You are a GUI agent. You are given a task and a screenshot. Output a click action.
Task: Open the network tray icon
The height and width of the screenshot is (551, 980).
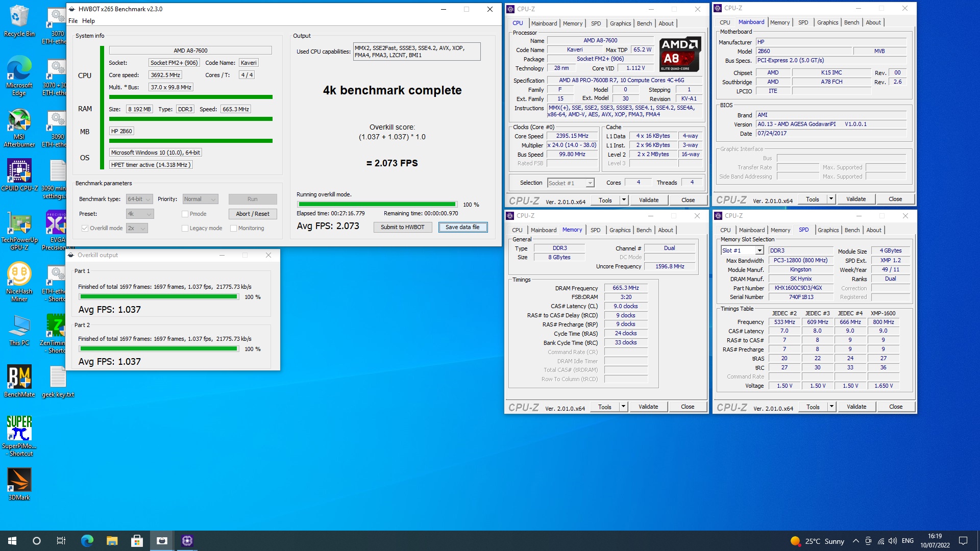tap(880, 541)
